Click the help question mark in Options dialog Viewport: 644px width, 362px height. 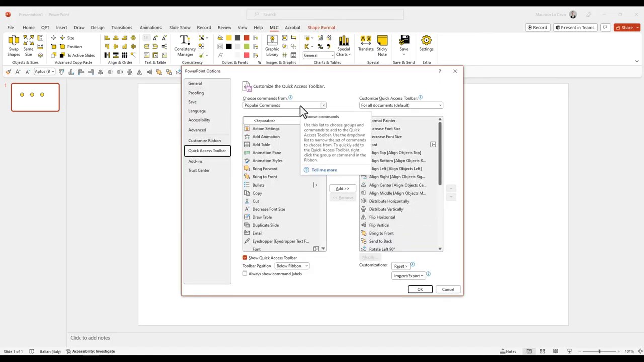[439, 71]
